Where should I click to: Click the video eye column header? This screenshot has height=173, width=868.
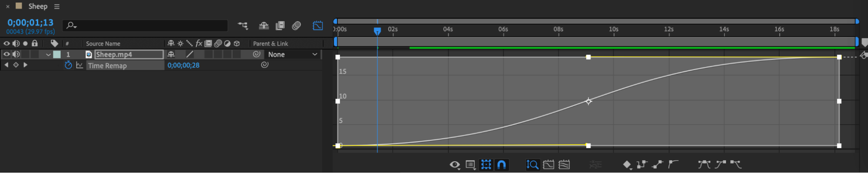coord(7,43)
